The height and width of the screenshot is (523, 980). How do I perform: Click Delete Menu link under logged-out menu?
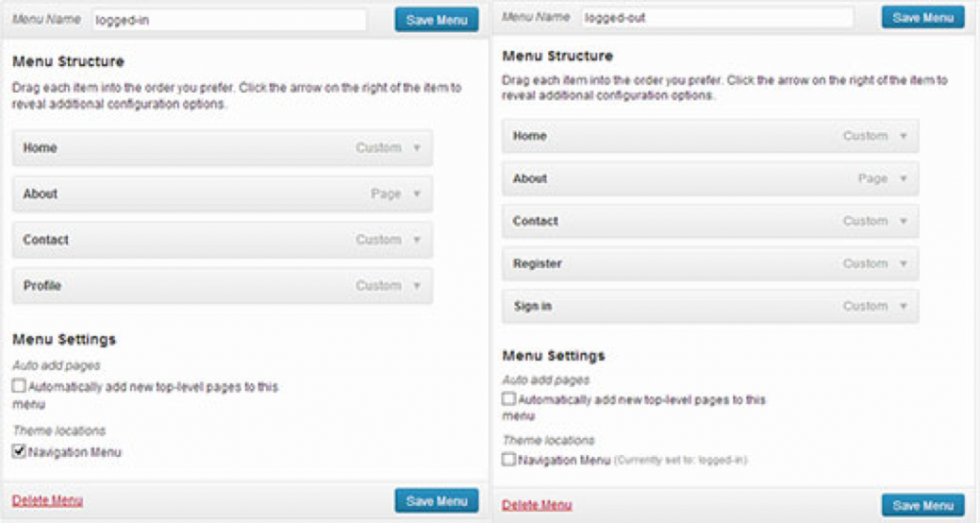tap(537, 505)
